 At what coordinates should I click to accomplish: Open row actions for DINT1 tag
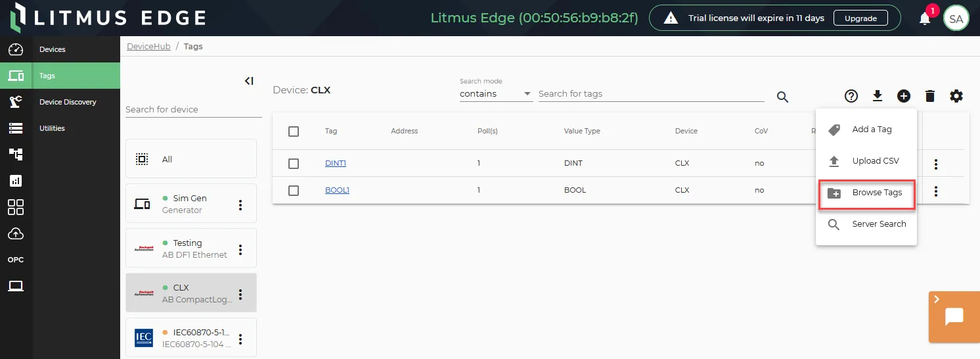[x=936, y=164]
